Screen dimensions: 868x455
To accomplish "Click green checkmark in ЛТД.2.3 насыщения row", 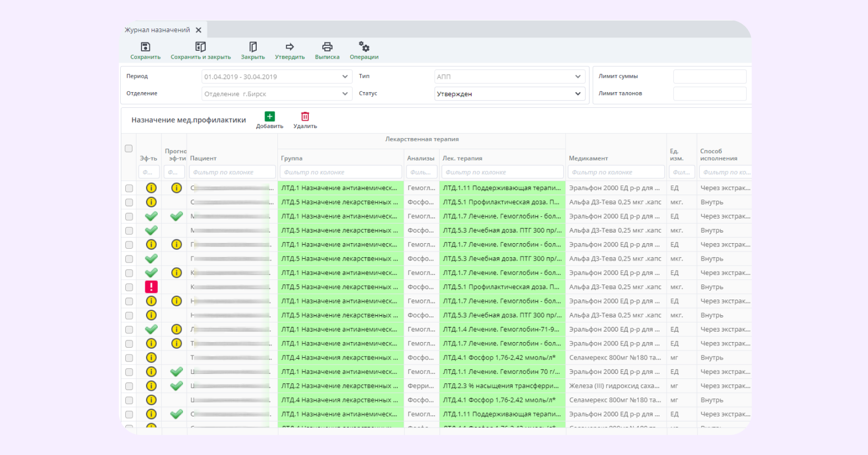I will coord(176,386).
